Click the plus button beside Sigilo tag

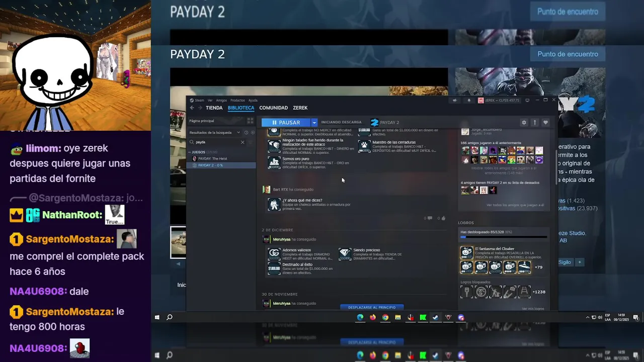[580, 262]
